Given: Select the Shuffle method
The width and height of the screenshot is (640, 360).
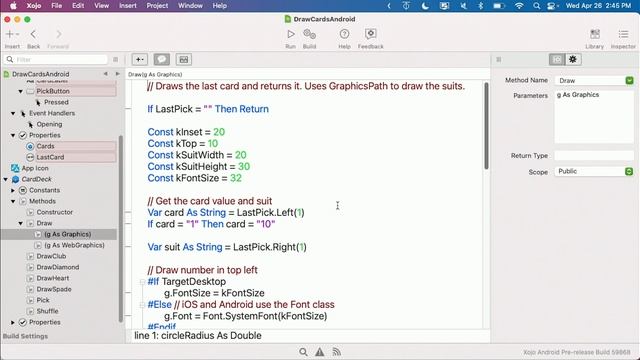Looking at the screenshot, I should (47, 311).
